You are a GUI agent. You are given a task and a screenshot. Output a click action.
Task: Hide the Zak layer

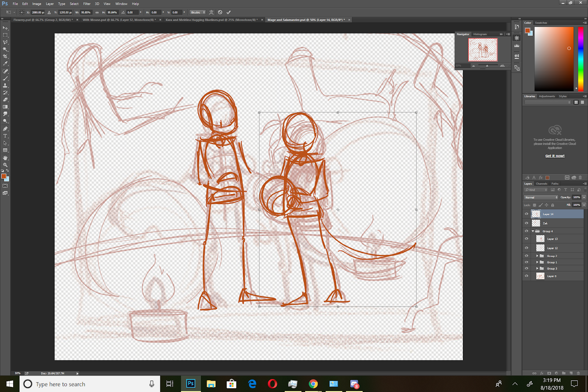tap(526, 223)
